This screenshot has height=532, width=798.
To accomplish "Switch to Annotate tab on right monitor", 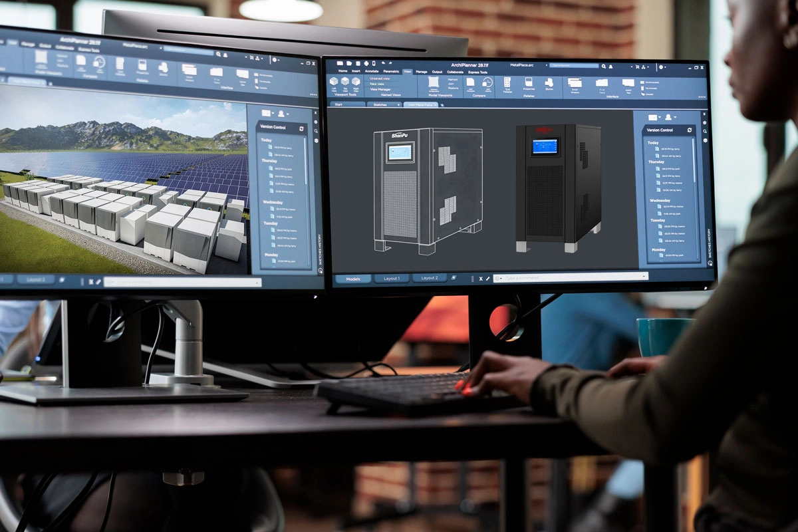I will [x=372, y=71].
